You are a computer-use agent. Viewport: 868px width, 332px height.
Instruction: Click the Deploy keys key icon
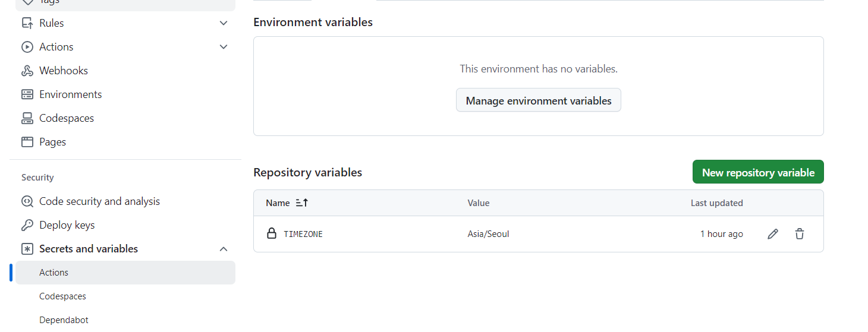pos(27,225)
